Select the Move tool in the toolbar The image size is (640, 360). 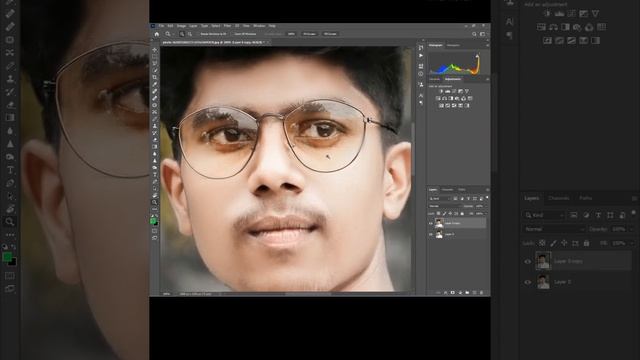coord(155,50)
